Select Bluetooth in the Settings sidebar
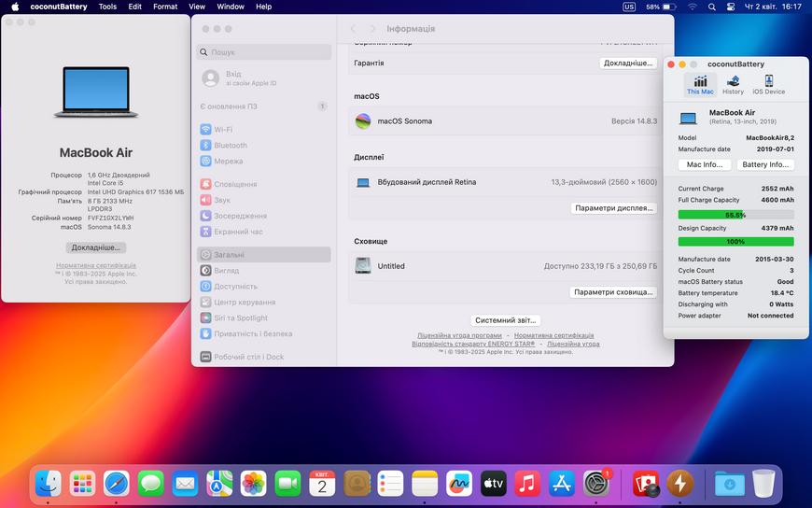The image size is (812, 508). 264,145
